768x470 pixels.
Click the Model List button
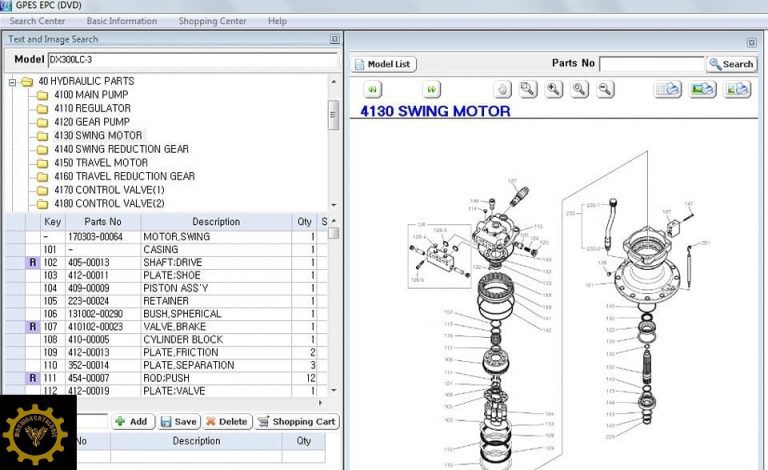tap(383, 64)
